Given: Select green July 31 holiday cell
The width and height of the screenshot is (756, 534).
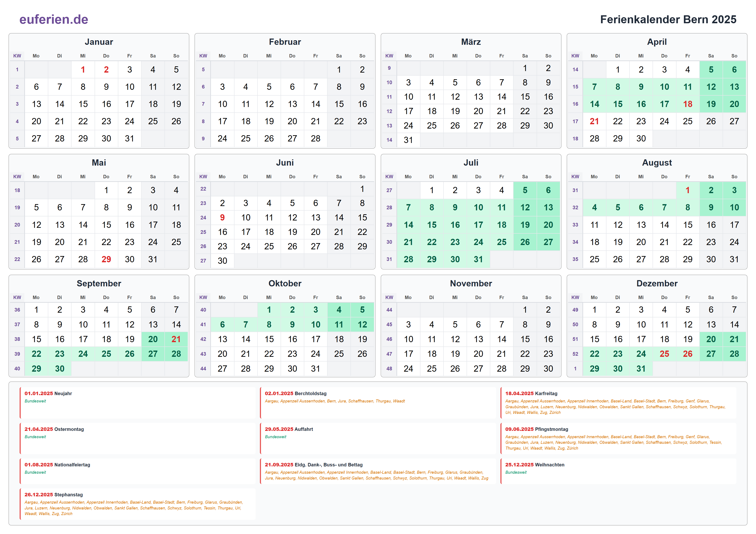Looking at the screenshot, I should coord(478,259).
